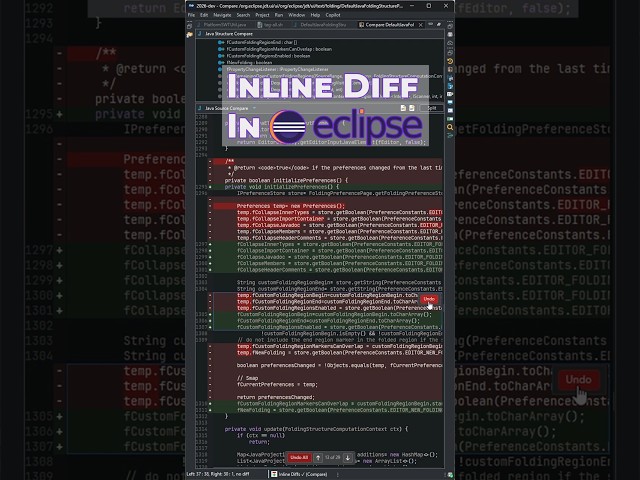Minimize the editor area via its toolbar icon
This screenshot has width=640, height=480.
(431, 24)
